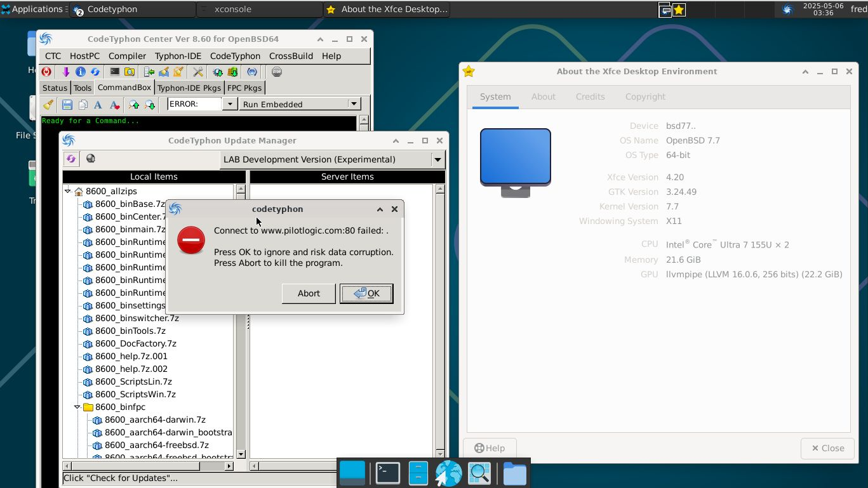This screenshot has height=488, width=868.
Task: Click the Local Items list down scroll arrow
Action: coord(241,454)
